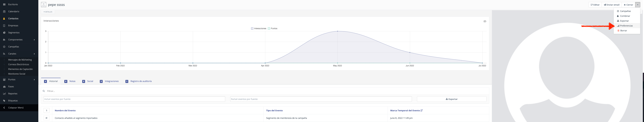Screen dimensions: 644x122
Task: Open the Escritorio dashboard icon in sidebar
Action: tap(4, 5)
